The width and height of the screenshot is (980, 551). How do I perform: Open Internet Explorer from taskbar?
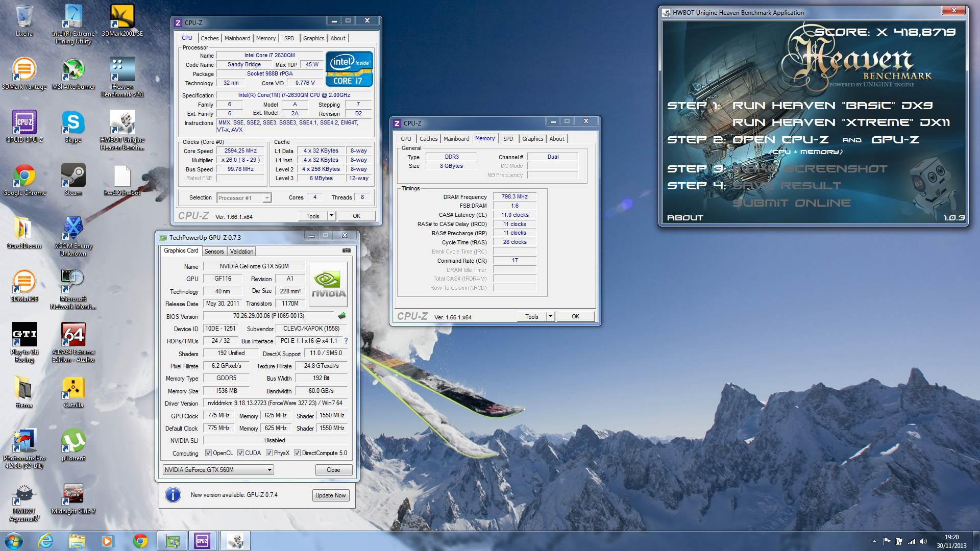(x=46, y=541)
